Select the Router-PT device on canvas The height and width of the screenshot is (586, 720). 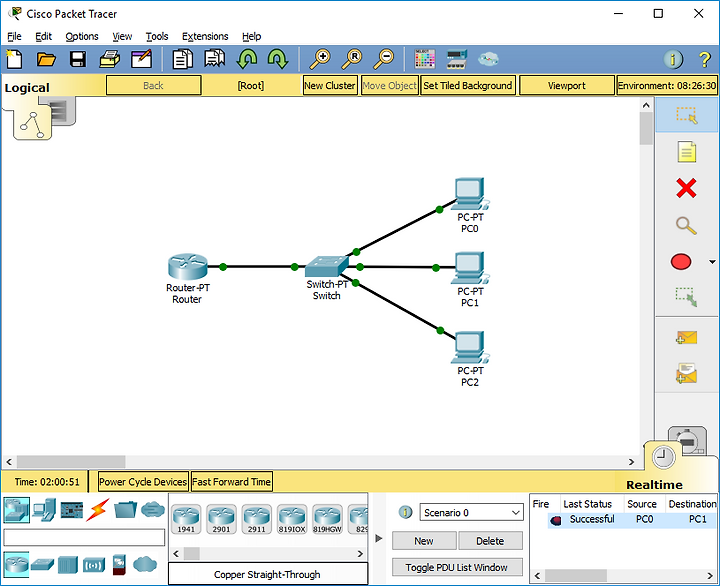188,267
